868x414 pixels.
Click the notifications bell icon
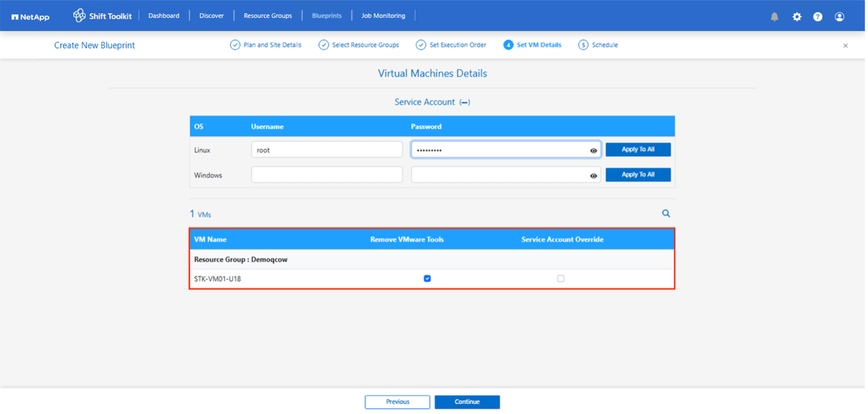point(775,17)
